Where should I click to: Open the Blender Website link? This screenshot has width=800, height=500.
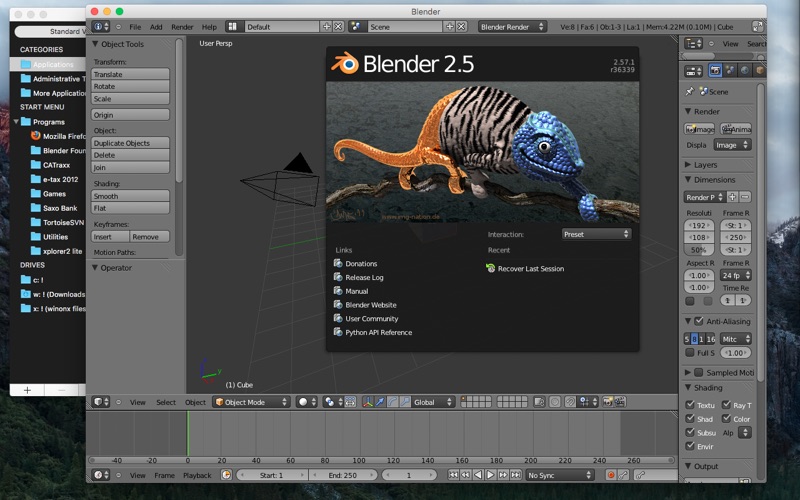click(370, 305)
